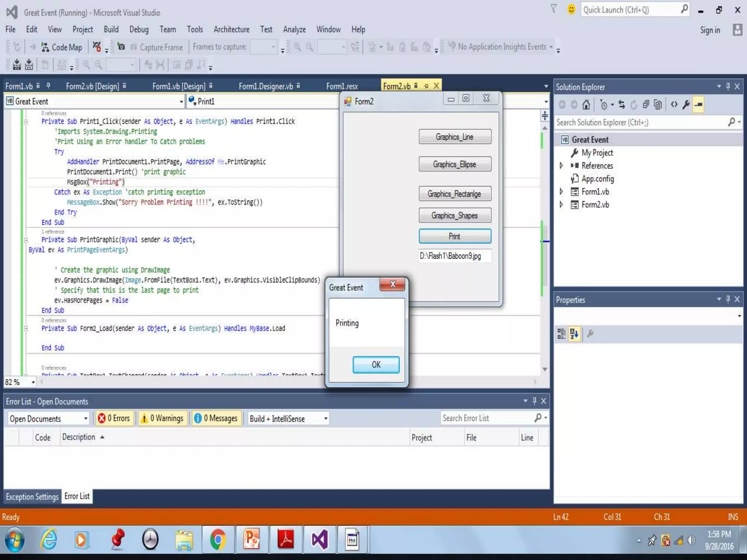Click the Categorized icon in Properties panel
747x560 pixels.
coord(561,334)
